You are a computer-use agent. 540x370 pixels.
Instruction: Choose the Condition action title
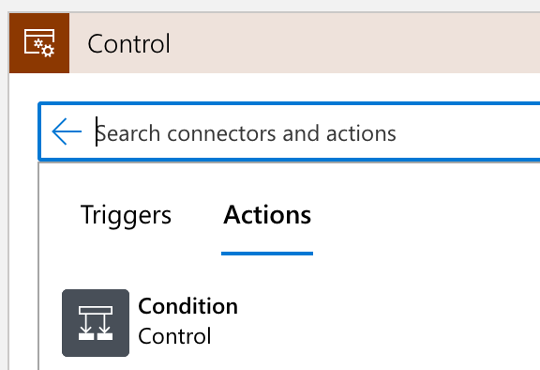click(x=188, y=306)
